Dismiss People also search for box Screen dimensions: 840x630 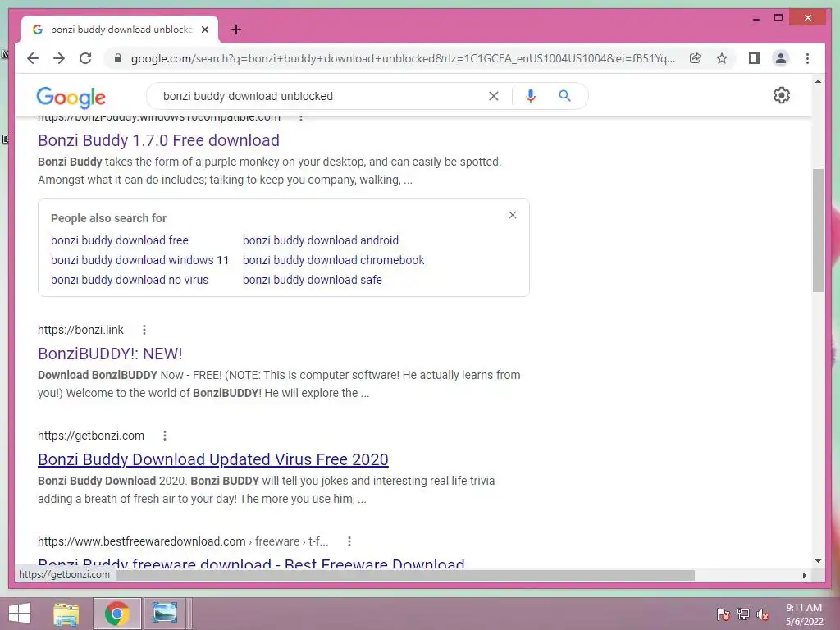click(x=513, y=215)
